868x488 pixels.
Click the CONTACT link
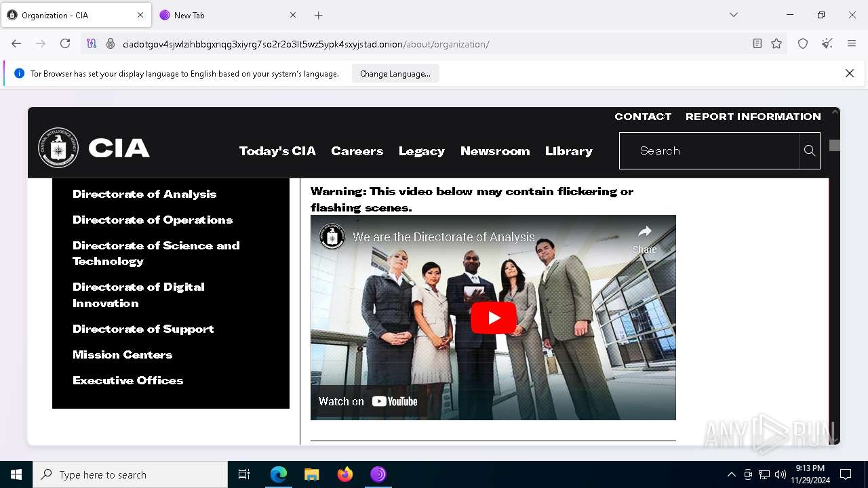tap(643, 117)
